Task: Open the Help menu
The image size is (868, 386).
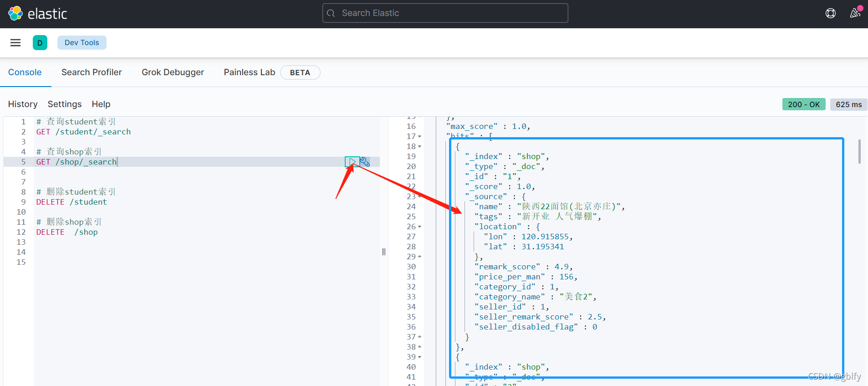Action: coord(101,104)
